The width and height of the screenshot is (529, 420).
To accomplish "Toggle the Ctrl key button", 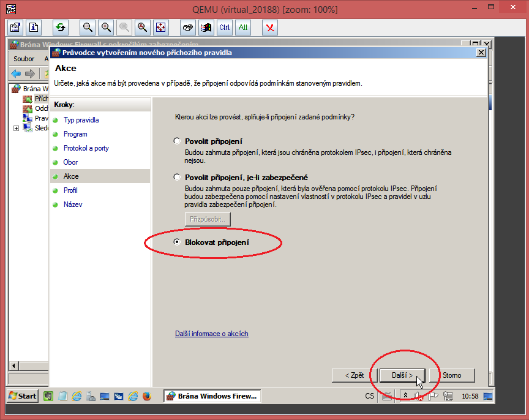I will pyautogui.click(x=224, y=28).
